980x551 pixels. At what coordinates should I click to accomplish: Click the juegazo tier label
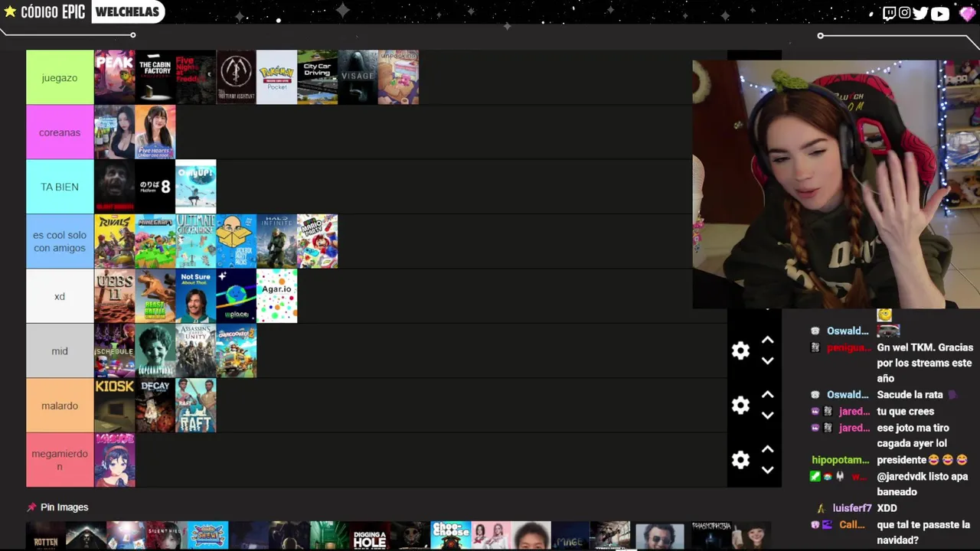60,77
